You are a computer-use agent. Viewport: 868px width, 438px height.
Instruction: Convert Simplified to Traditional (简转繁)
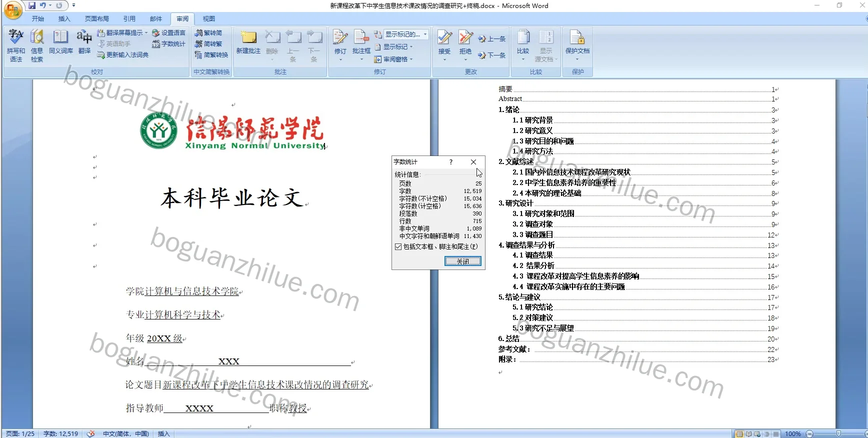click(209, 44)
